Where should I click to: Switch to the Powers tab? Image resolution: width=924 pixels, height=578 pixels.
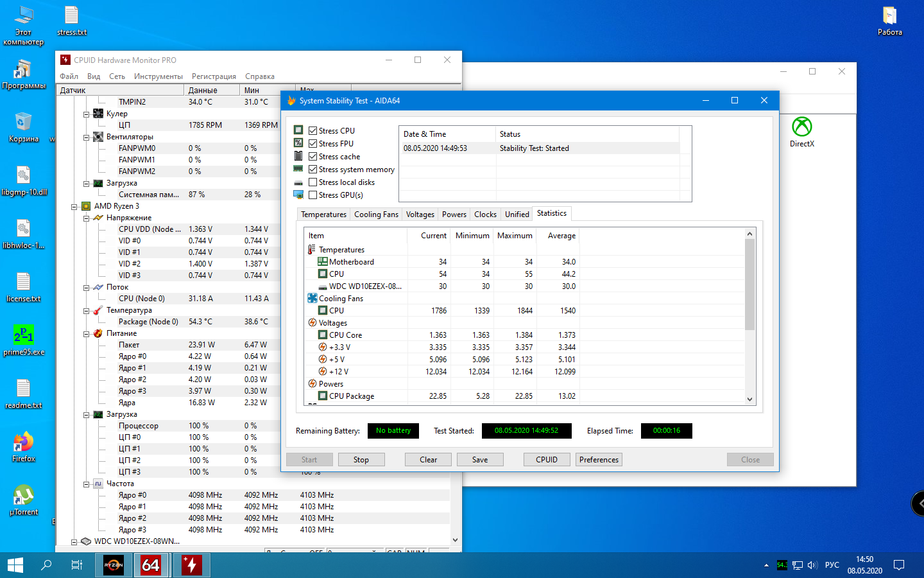[454, 215]
